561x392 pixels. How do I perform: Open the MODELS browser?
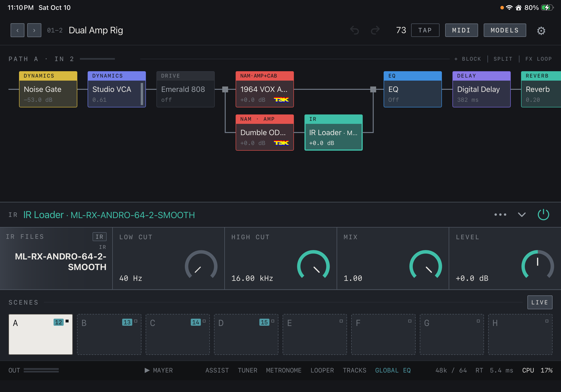505,30
